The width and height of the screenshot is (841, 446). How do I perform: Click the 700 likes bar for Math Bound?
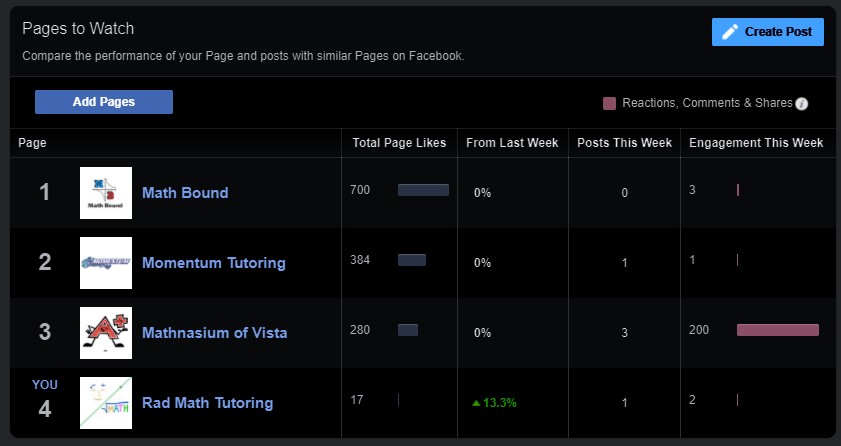tap(423, 190)
